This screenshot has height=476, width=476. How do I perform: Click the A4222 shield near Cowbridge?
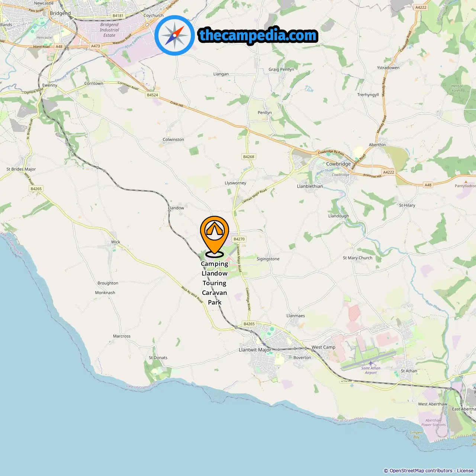pos(389,172)
